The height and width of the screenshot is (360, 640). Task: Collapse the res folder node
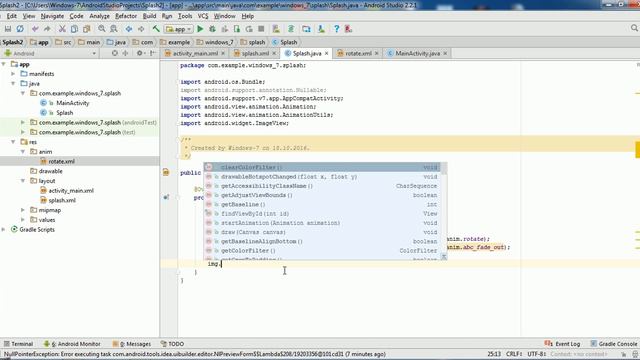[13, 142]
